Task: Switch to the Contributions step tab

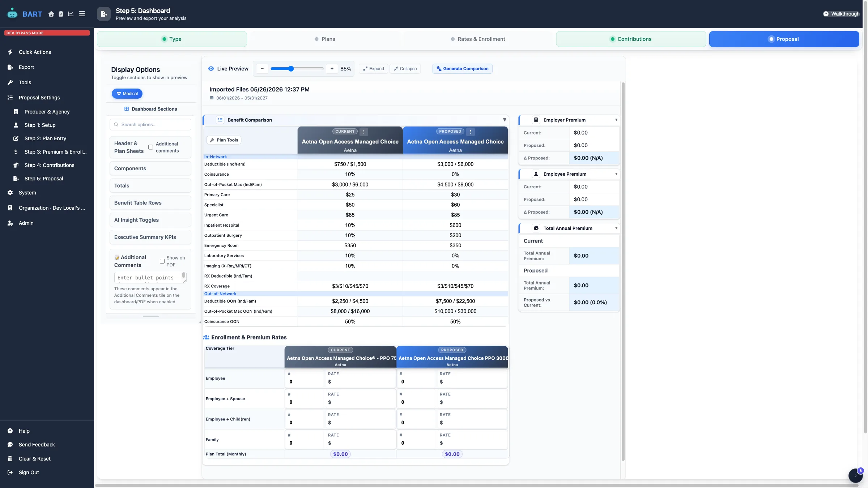Action: [x=631, y=39]
